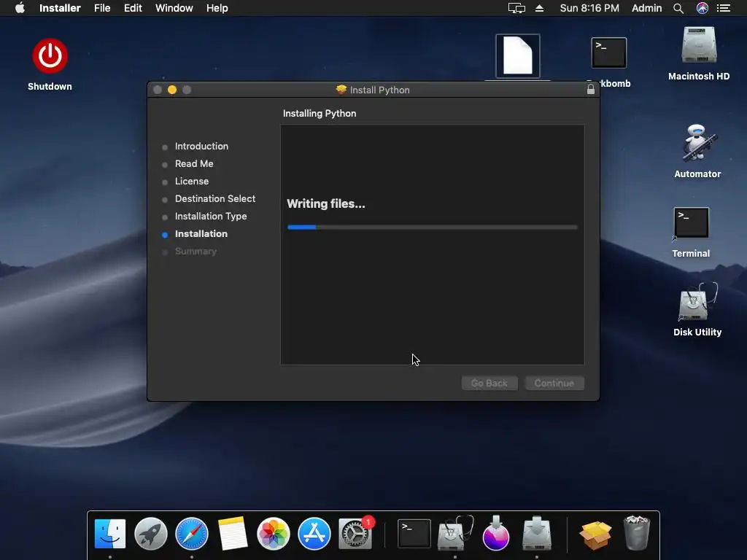Open the Apple menu
Screen dimensions: 747x560
click(x=20, y=8)
